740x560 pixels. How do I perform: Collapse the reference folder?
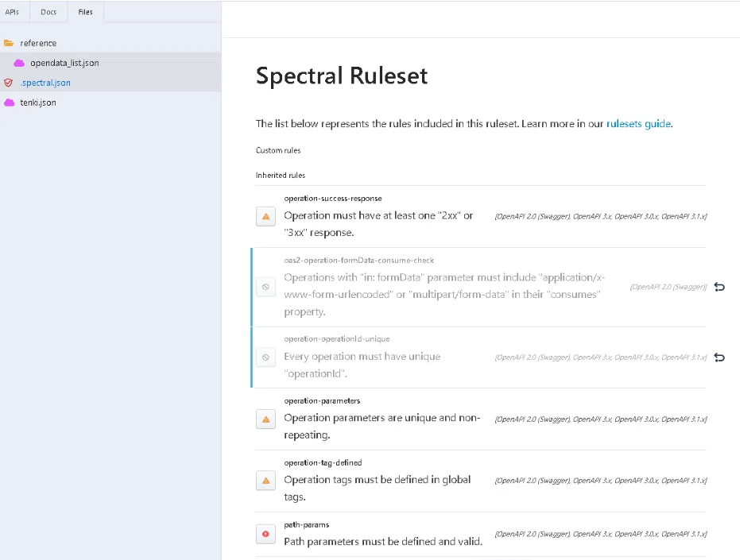pyautogui.click(x=9, y=43)
